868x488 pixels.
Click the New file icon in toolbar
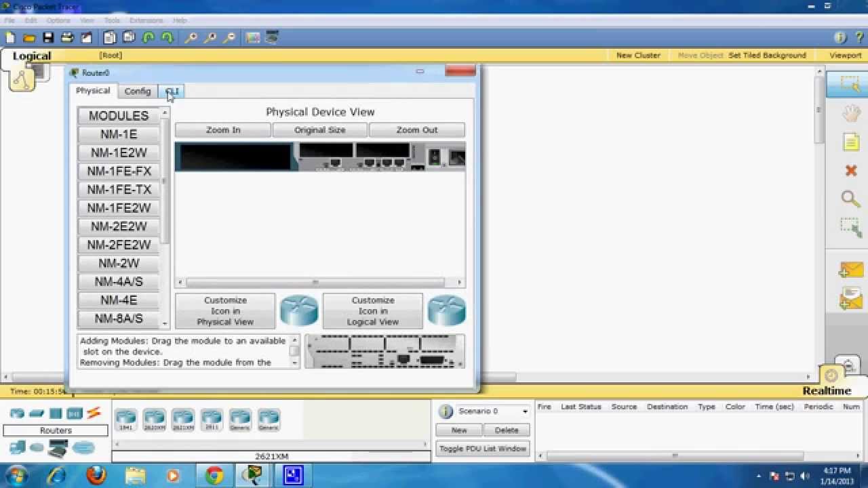10,38
